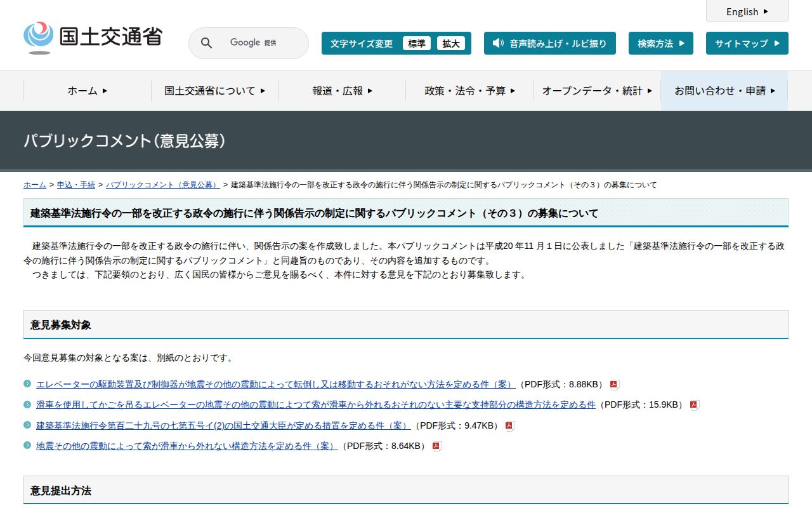Viewport: 812px width, 508px height.
Task: Expand the ホーム navigation menu
Action: [88, 91]
